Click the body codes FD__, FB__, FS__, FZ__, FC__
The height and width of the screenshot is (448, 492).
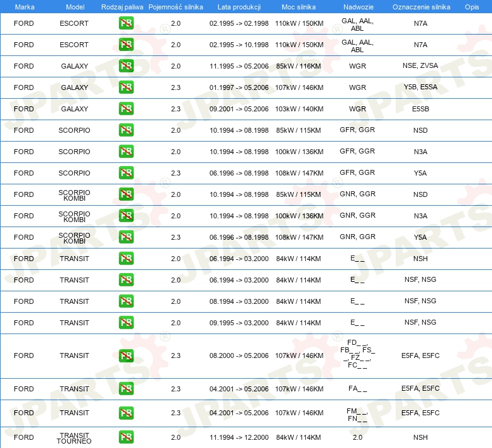pyautogui.click(x=357, y=354)
